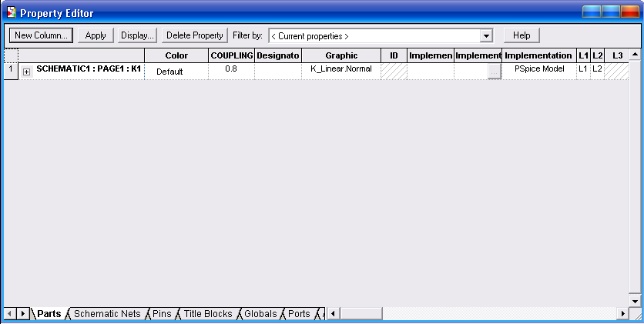The width and height of the screenshot is (644, 324).
Task: Select the SCHEMATIC1 : PAGE1 : K1 row label
Action: [89, 69]
